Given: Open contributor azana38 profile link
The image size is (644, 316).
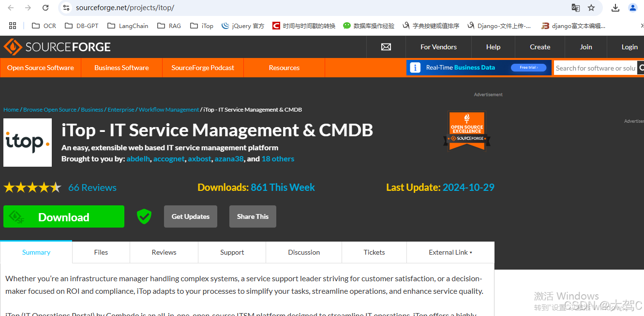Looking at the screenshot, I should (229, 158).
